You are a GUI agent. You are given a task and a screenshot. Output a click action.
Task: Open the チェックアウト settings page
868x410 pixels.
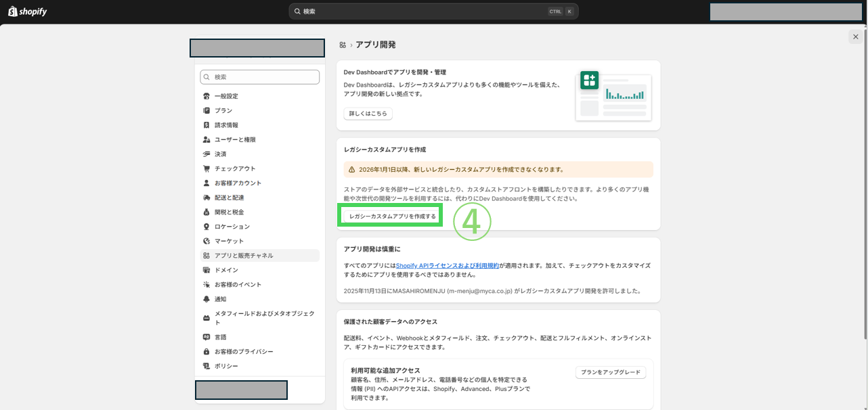[235, 168]
